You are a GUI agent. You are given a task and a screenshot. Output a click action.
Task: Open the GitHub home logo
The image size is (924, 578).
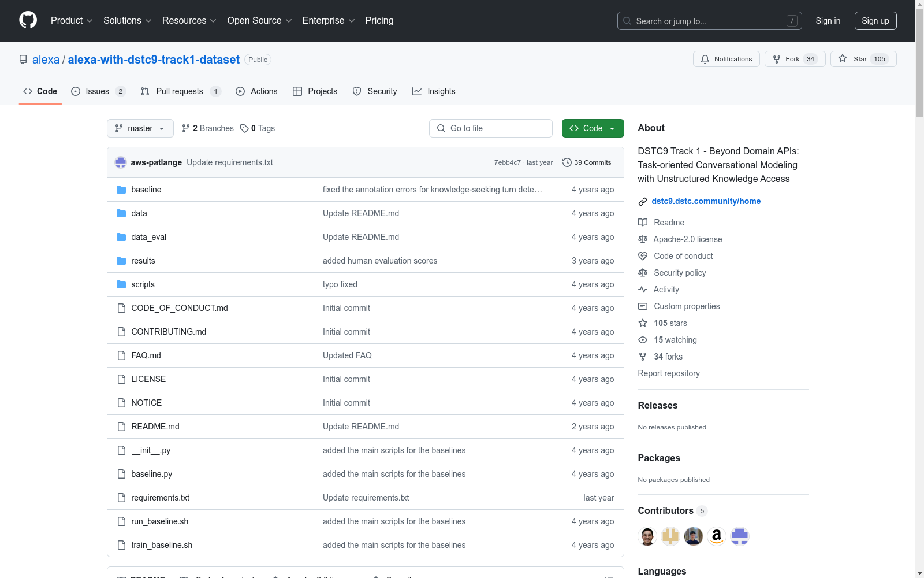tap(28, 20)
